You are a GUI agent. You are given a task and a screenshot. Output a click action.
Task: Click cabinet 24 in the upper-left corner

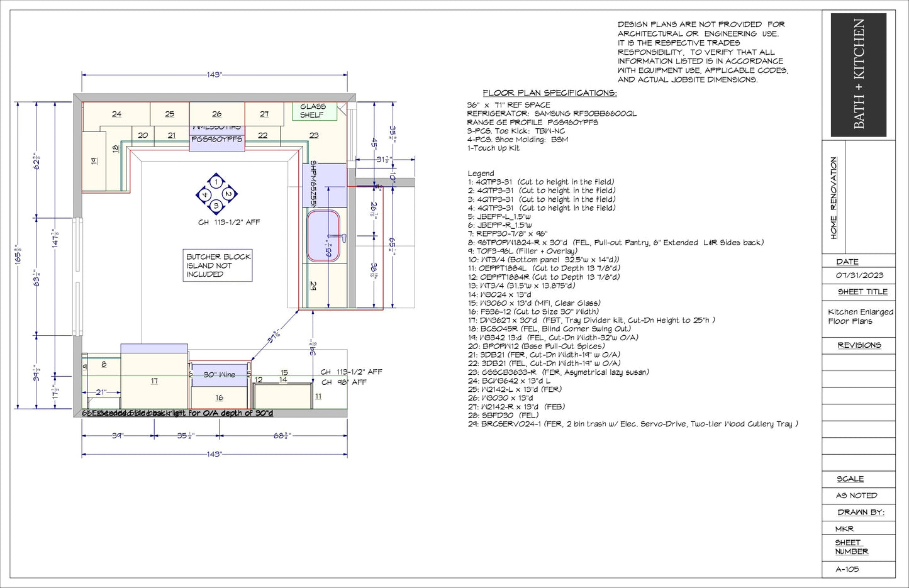click(x=116, y=114)
